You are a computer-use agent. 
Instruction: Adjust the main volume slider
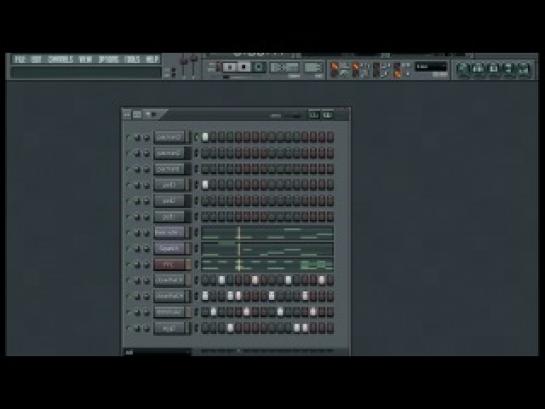pos(184,66)
